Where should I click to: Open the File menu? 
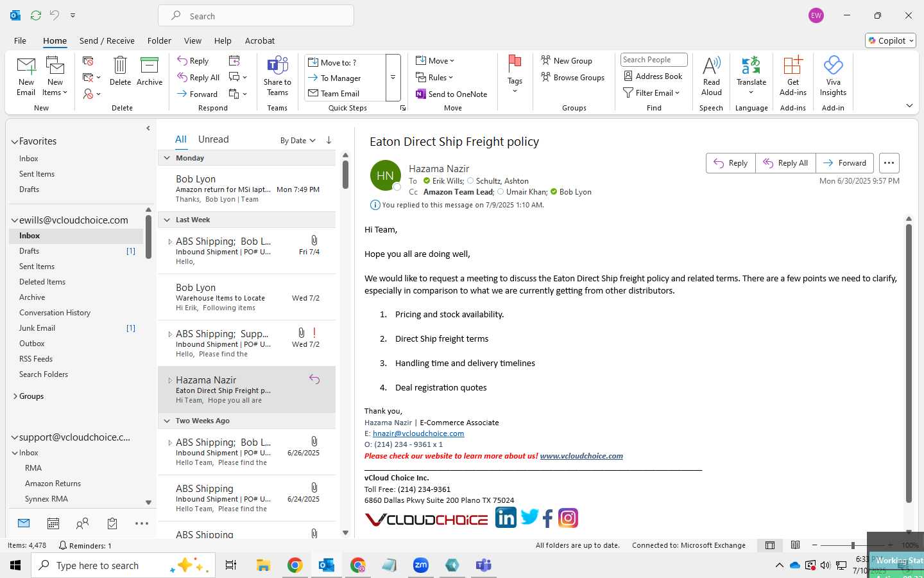point(21,40)
